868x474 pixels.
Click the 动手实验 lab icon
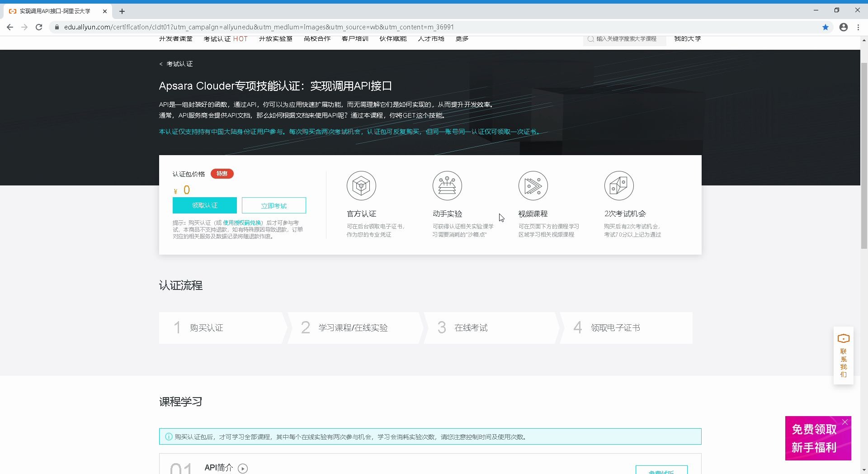tap(447, 185)
